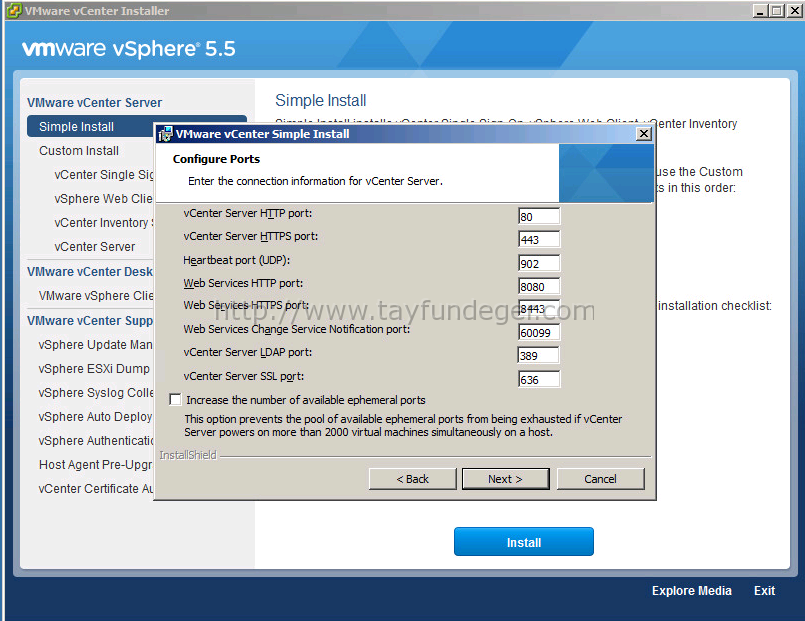Close the VMware vCenter Installer window
The width and height of the screenshot is (805, 621).
[x=794, y=10]
